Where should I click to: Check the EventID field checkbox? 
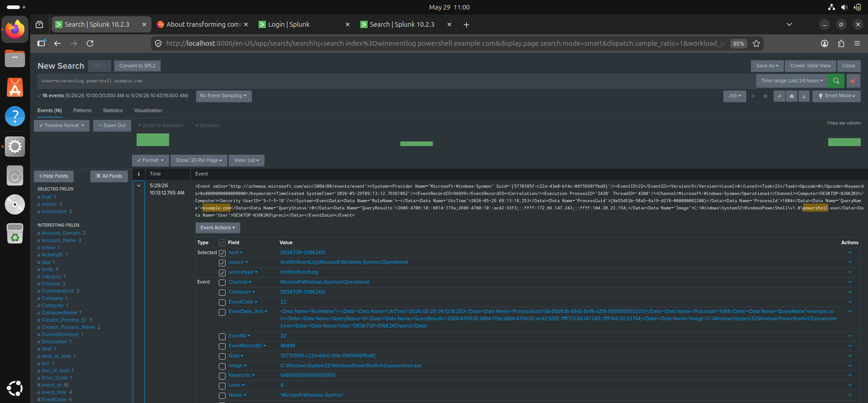[x=222, y=337]
